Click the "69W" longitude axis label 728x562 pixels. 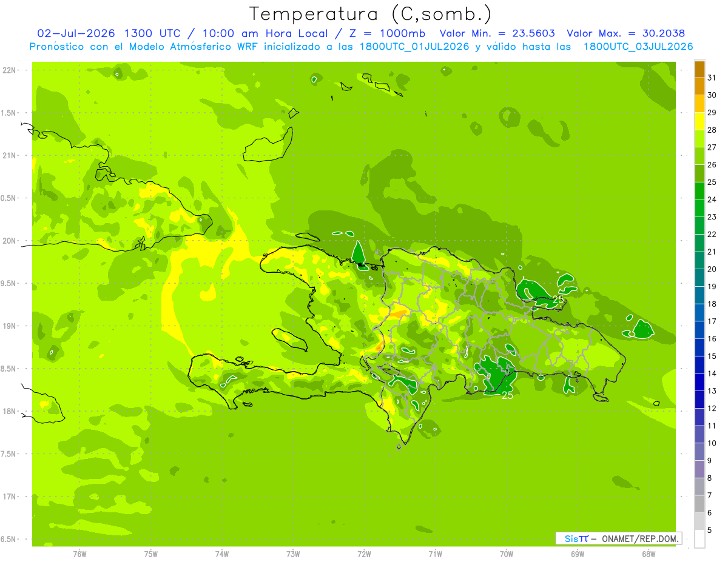(578, 554)
